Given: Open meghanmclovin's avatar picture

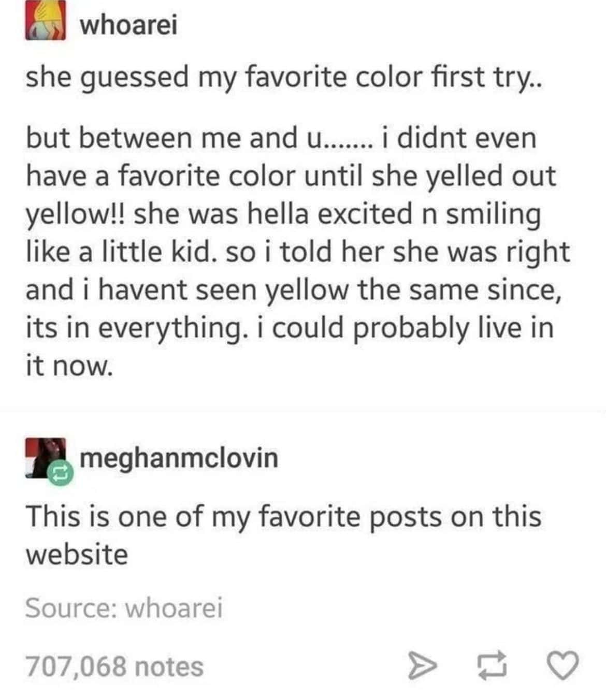Looking at the screenshot, I should 46,458.
